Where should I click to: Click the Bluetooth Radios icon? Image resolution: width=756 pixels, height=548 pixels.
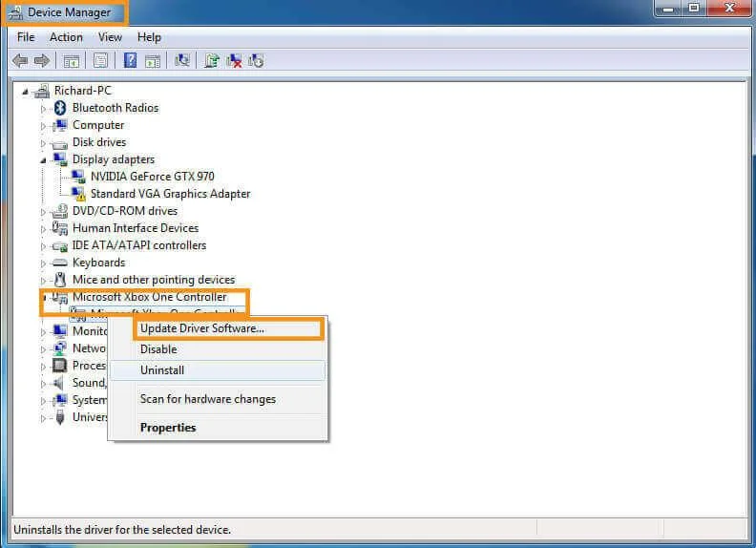[60, 108]
